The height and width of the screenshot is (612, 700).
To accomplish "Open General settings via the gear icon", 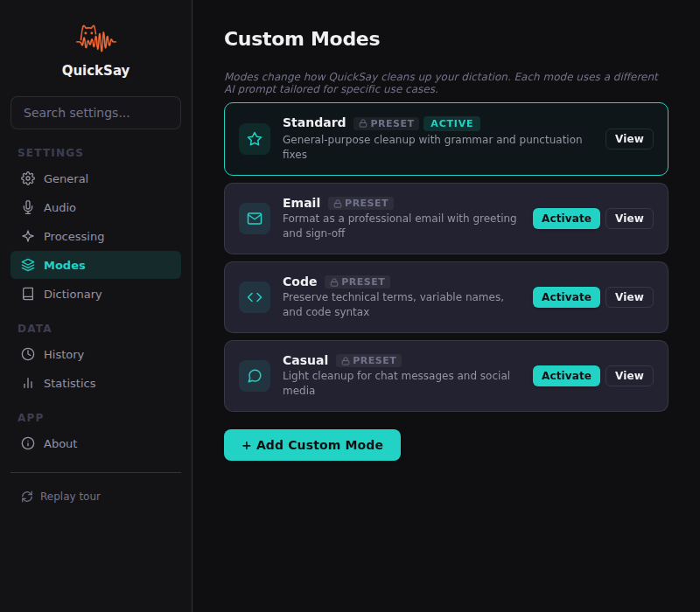I will click(25, 178).
